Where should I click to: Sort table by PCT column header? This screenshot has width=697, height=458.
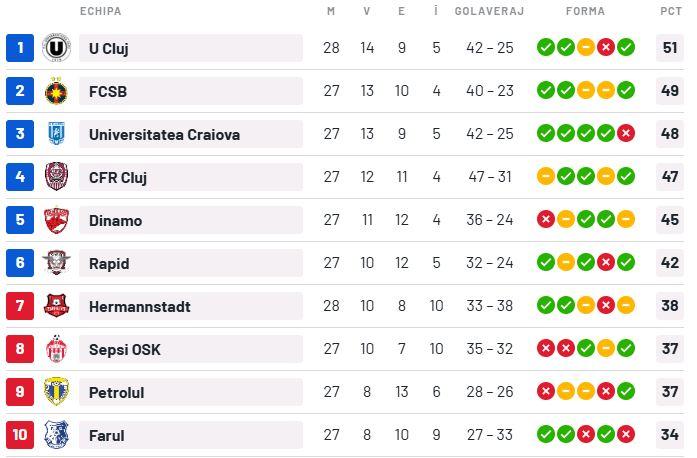(x=670, y=12)
